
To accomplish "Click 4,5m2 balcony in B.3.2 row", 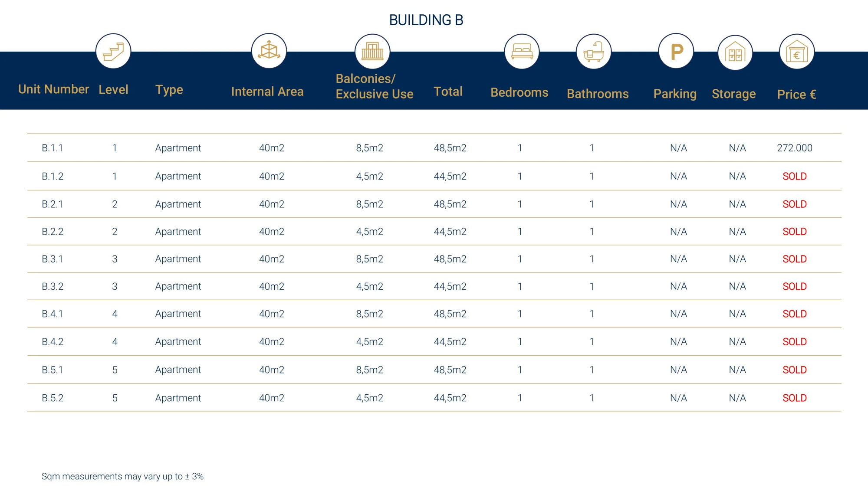I will (370, 286).
